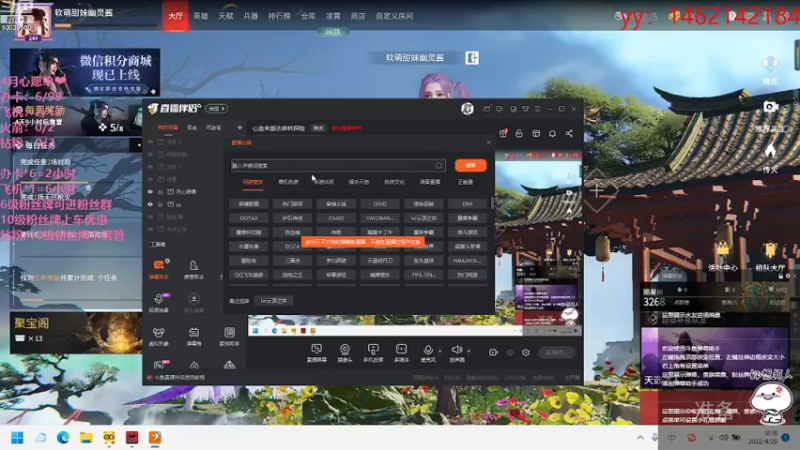Close the live category dialog
Viewport: 800px width, 450px height.
click(488, 142)
